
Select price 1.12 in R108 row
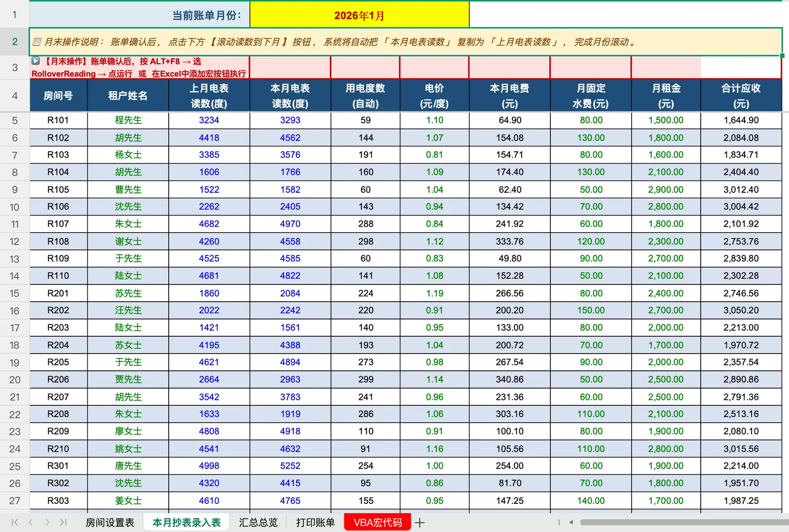point(434,241)
